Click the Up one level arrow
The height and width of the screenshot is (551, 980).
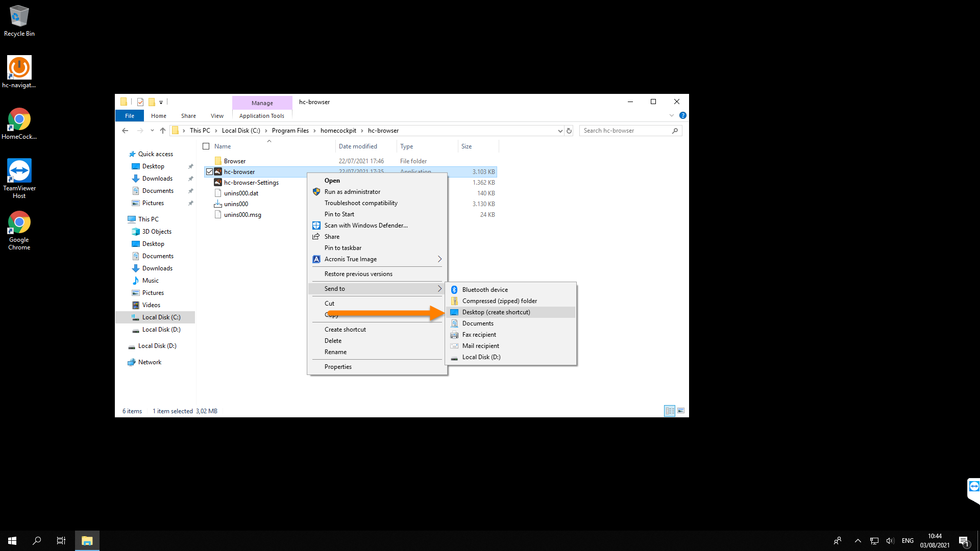point(163,131)
